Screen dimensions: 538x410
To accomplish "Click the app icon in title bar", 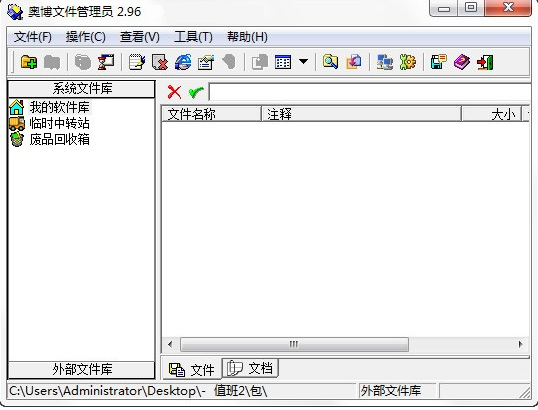I will click(x=15, y=12).
